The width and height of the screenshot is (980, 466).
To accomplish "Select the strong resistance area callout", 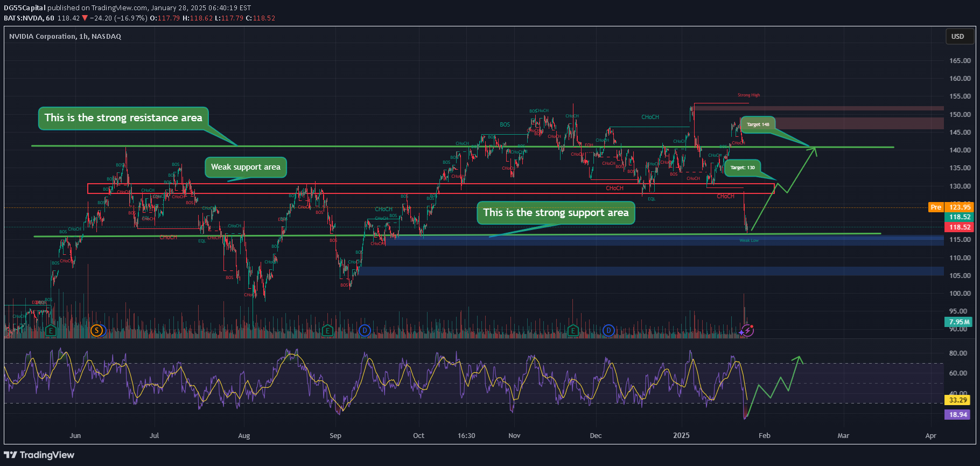I will pyautogui.click(x=123, y=118).
